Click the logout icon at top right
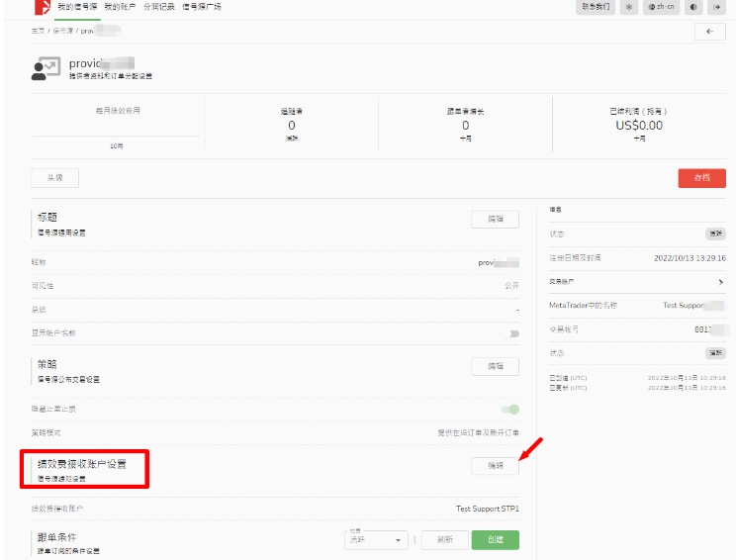Image resolution: width=736 pixels, height=560 pixels. [716, 7]
